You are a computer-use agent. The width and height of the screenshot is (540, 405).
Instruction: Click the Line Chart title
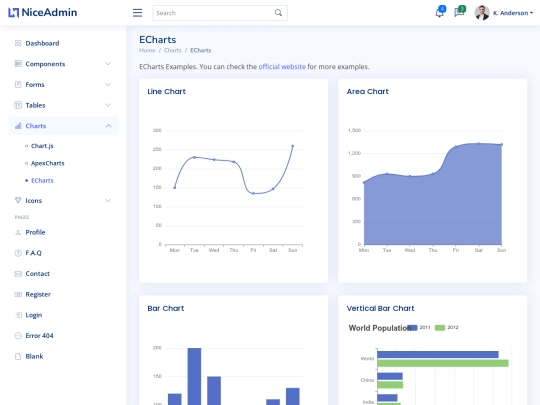tap(167, 92)
